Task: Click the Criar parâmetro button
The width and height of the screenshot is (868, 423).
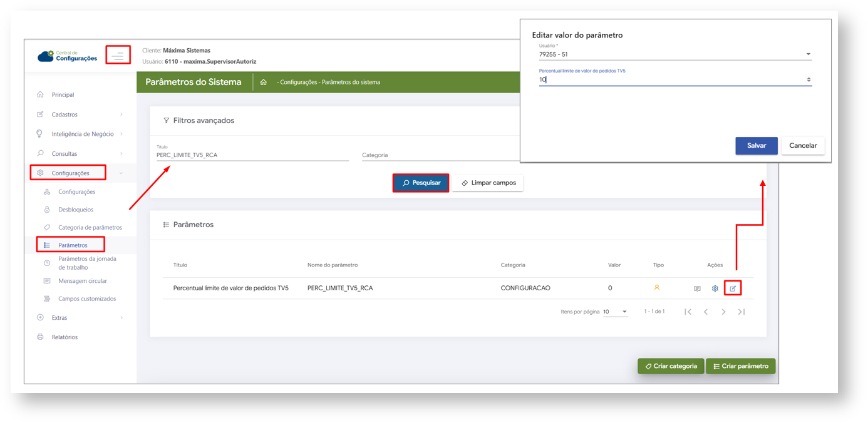Action: pyautogui.click(x=741, y=366)
